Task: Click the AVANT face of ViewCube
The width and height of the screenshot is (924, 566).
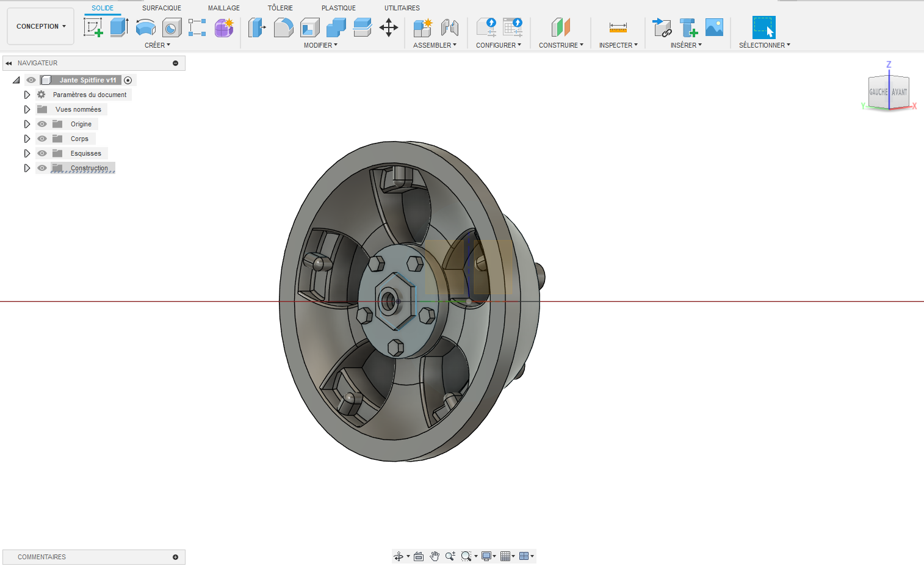Action: [x=900, y=92]
